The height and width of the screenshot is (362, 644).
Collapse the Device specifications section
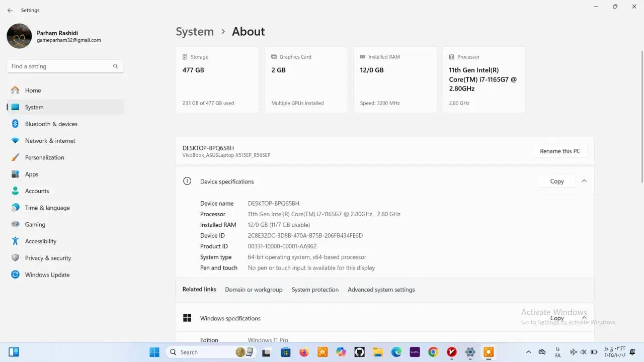(584, 181)
